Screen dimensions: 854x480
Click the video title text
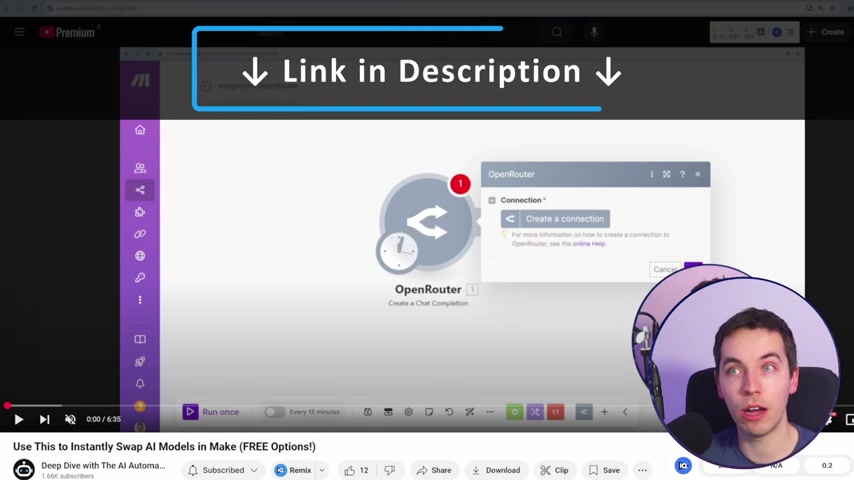pyautogui.click(x=164, y=446)
